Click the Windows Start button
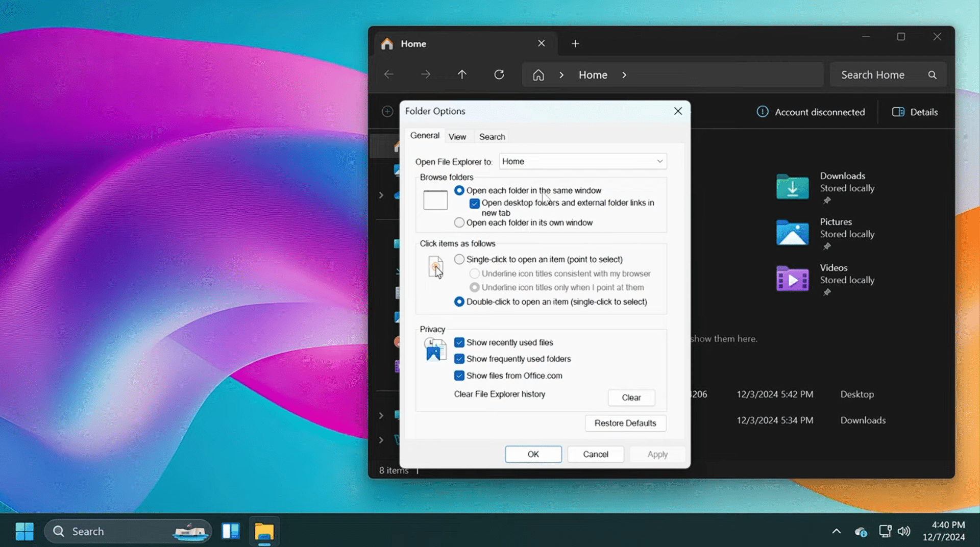The width and height of the screenshot is (980, 547). 24,531
